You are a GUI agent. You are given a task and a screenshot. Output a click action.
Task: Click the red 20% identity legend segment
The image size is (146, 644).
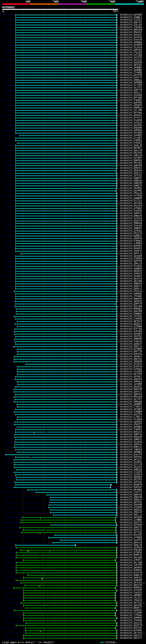pos(16,4)
